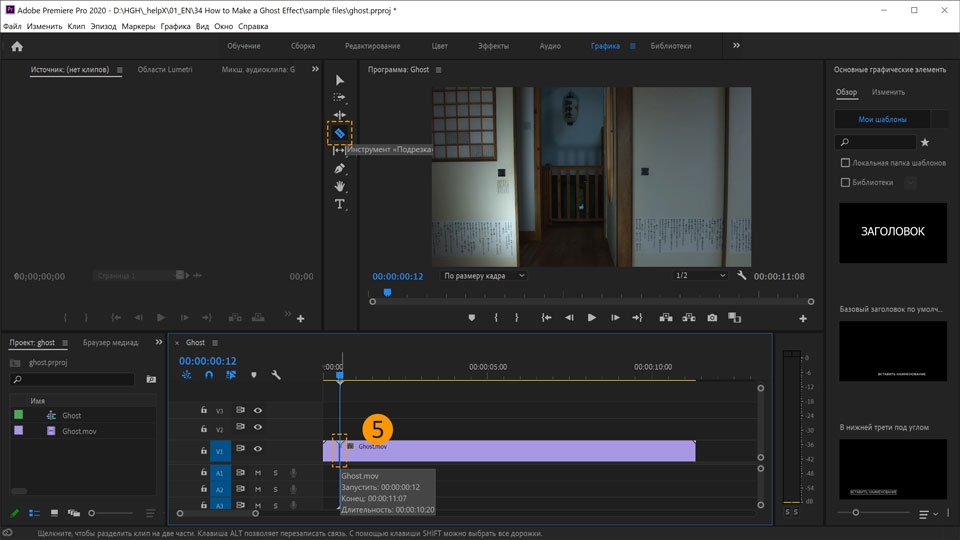Choose the Pen tool

pyautogui.click(x=339, y=168)
